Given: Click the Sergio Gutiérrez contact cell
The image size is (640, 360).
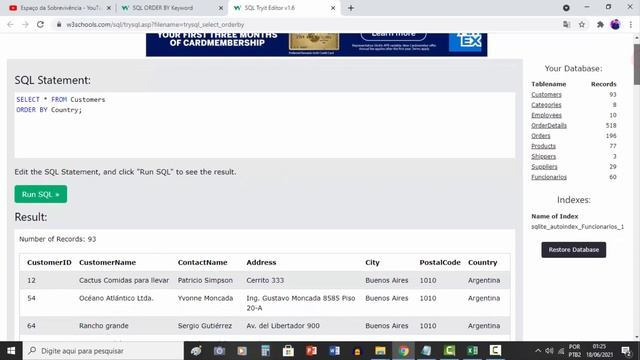Looking at the screenshot, I should pyautogui.click(x=204, y=326).
